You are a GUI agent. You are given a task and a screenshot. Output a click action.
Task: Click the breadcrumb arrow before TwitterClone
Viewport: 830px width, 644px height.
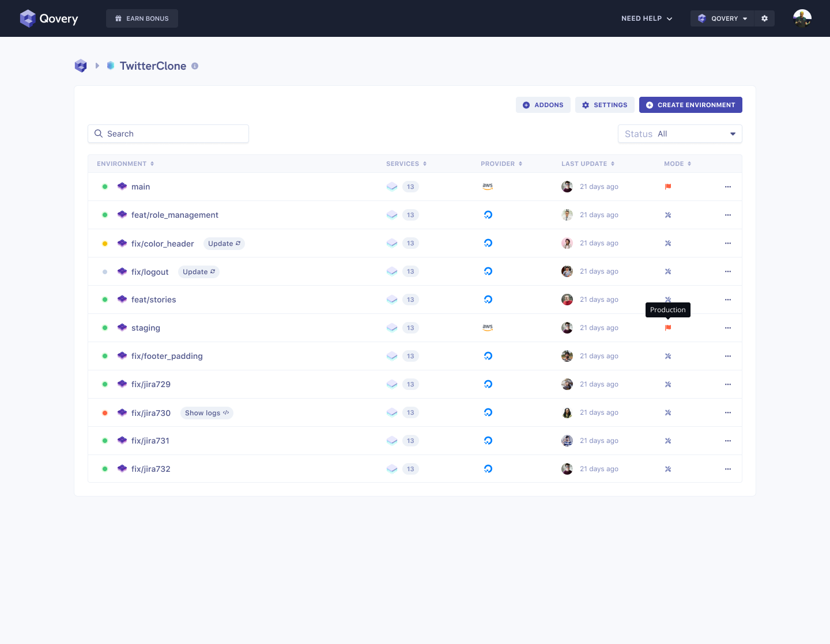pyautogui.click(x=97, y=66)
